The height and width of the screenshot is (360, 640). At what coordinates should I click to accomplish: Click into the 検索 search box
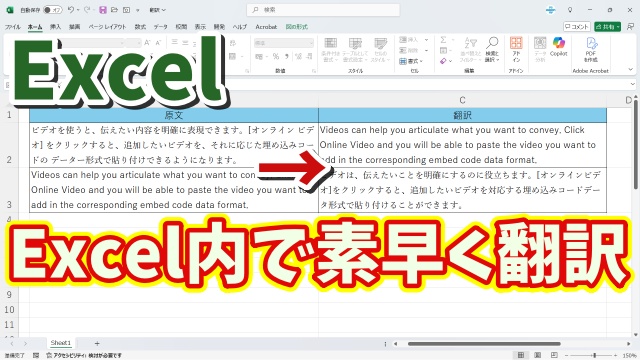pyautogui.click(x=323, y=10)
